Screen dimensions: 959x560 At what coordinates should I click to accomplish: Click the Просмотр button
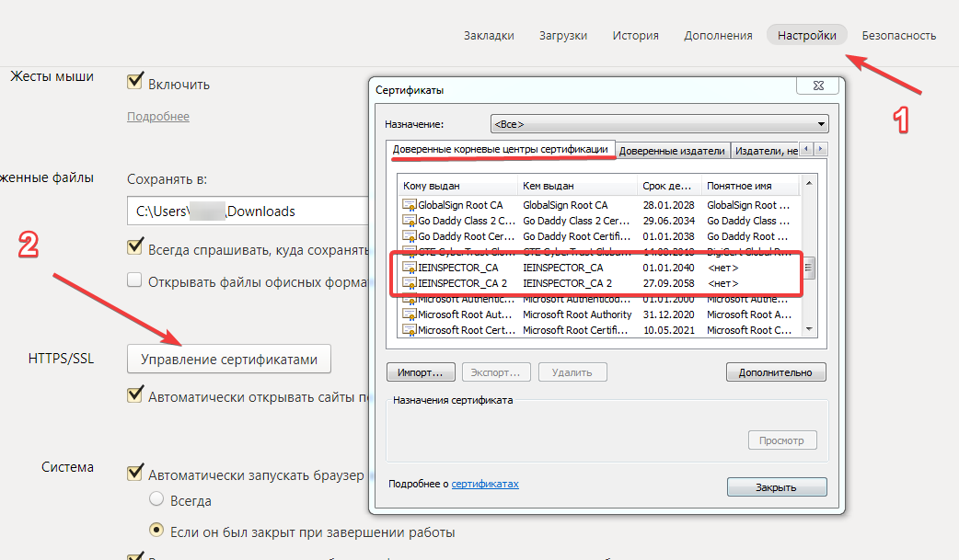coord(781,440)
